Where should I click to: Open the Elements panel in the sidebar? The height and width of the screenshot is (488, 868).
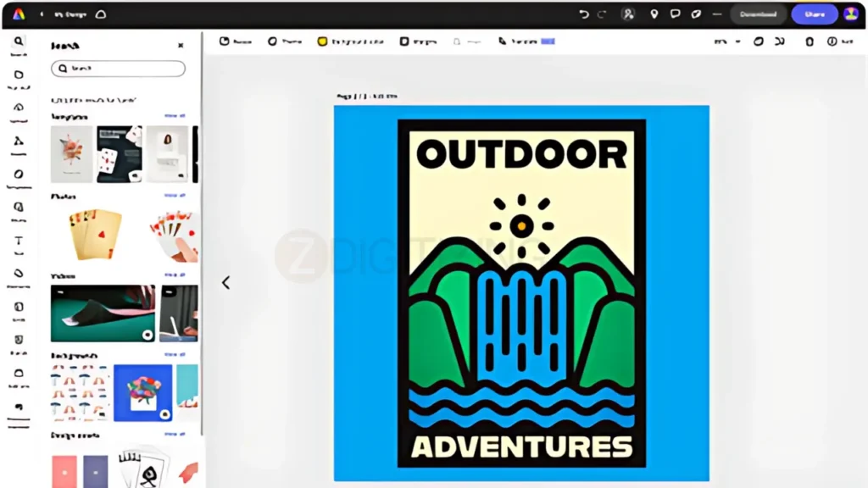19,108
